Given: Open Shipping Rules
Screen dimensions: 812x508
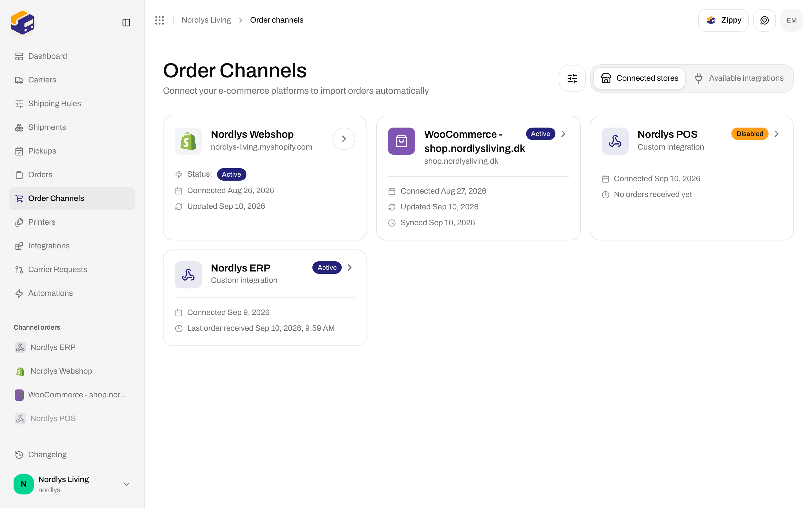Looking at the screenshot, I should [72, 104].
